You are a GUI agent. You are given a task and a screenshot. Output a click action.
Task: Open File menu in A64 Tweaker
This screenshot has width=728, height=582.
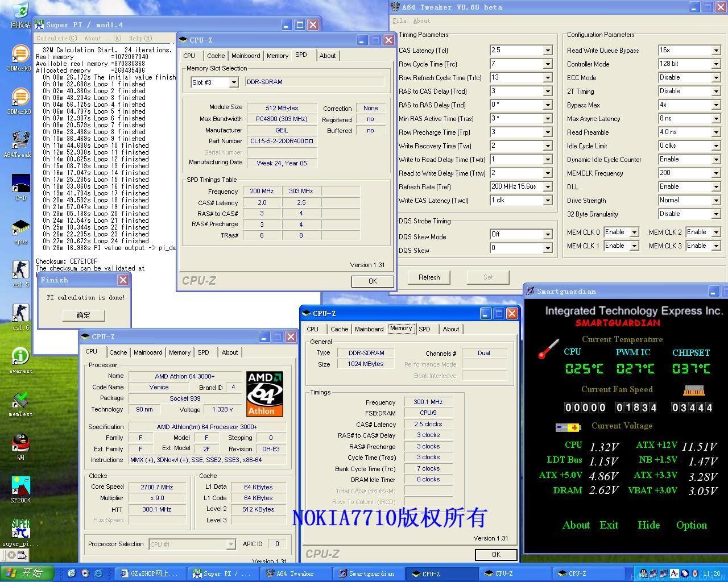[400, 20]
